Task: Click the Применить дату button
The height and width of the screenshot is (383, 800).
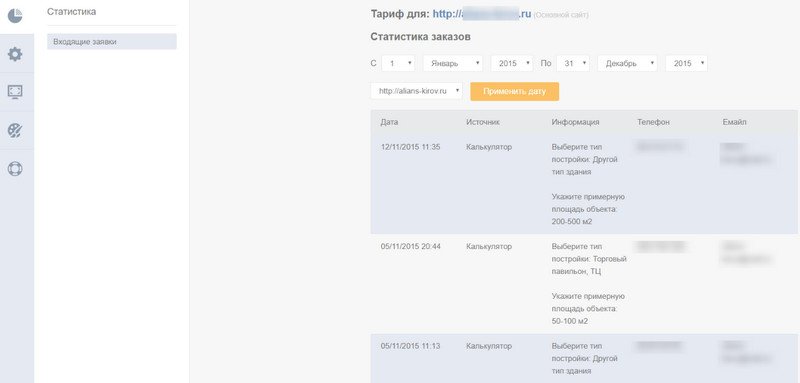Action: (514, 92)
